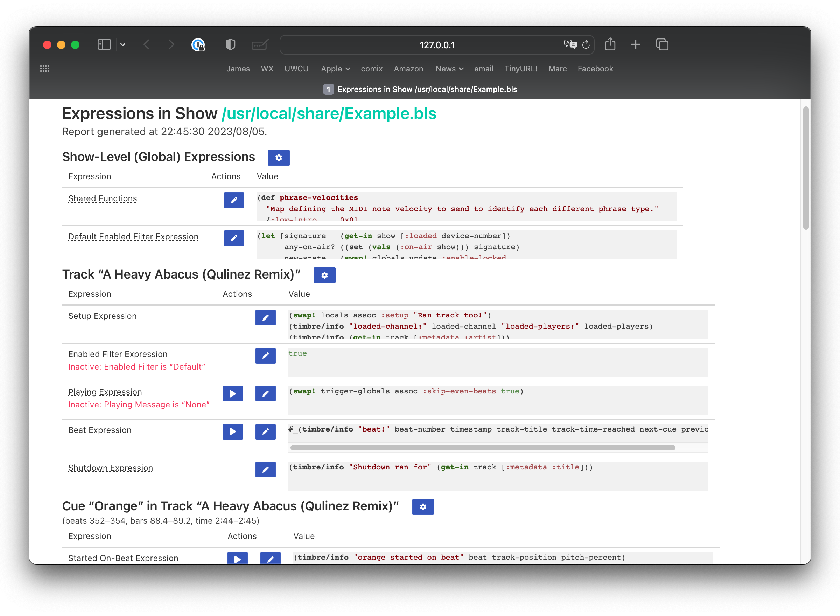The height and width of the screenshot is (616, 840).
Task: Click the Shared Functions link
Action: [103, 198]
